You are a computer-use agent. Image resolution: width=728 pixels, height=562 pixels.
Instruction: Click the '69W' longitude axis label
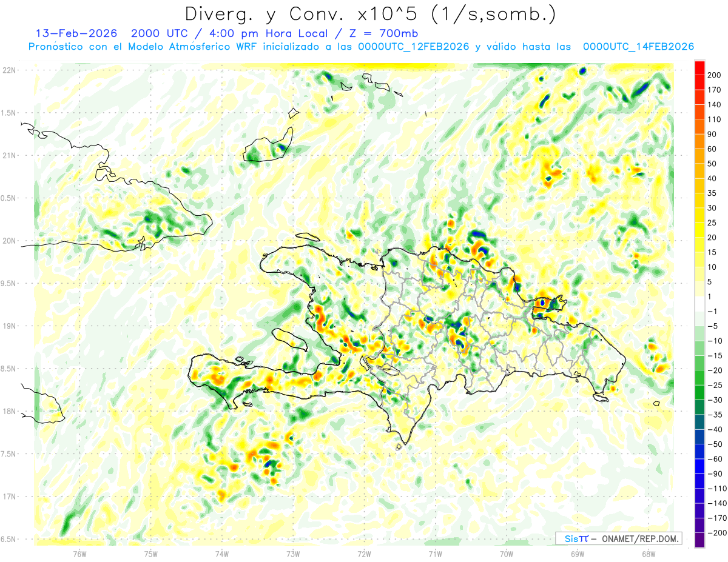click(578, 554)
